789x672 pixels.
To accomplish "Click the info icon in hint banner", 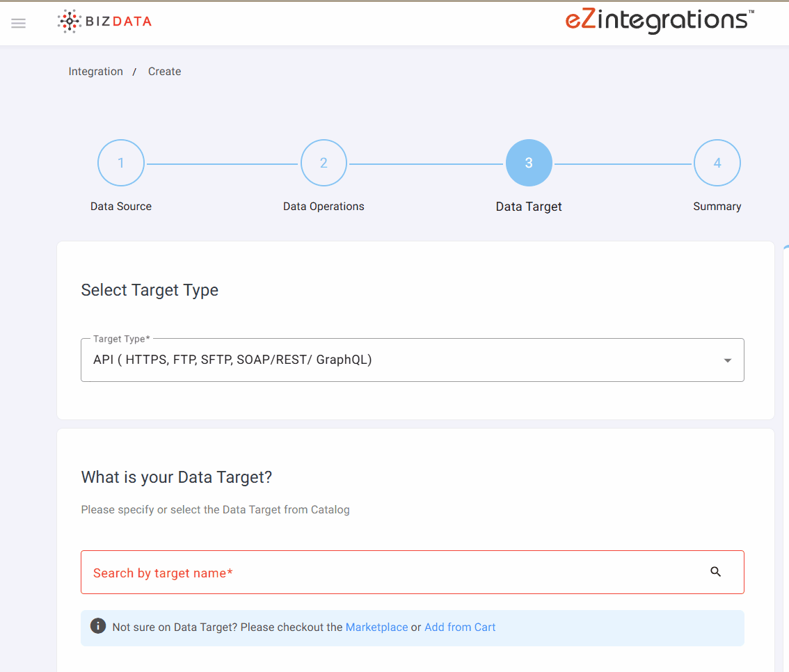I will 99,627.
